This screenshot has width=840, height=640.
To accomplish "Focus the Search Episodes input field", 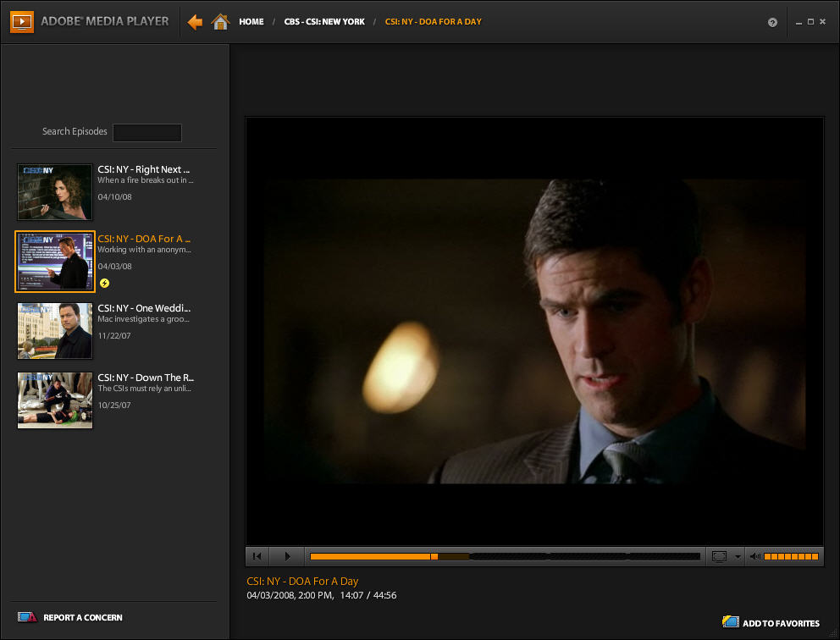I will (147, 132).
